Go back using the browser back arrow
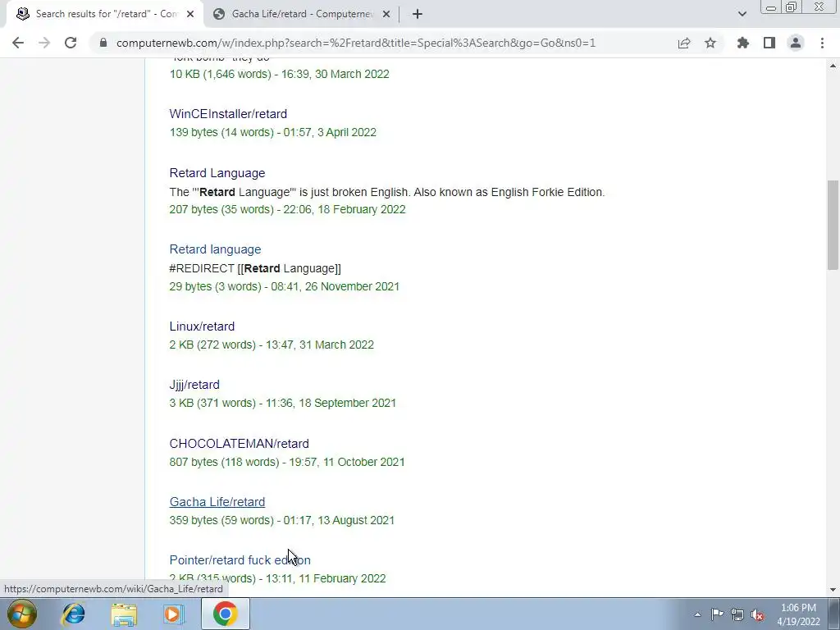The height and width of the screenshot is (630, 840). tap(18, 43)
